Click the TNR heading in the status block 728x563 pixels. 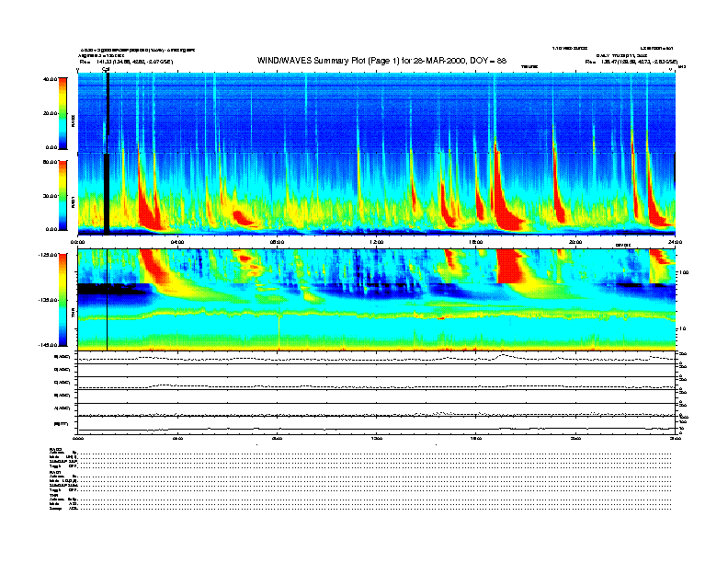point(53,495)
